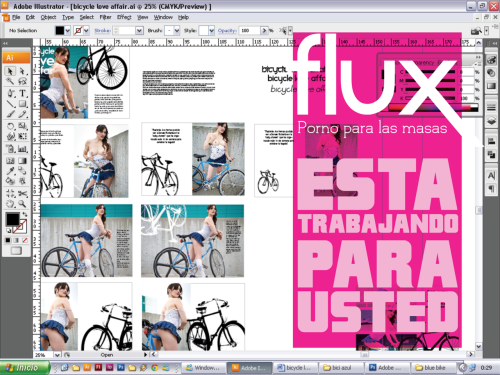The width and height of the screenshot is (500, 375).
Task: Choose the Rectangle shape tool
Action: point(22,104)
